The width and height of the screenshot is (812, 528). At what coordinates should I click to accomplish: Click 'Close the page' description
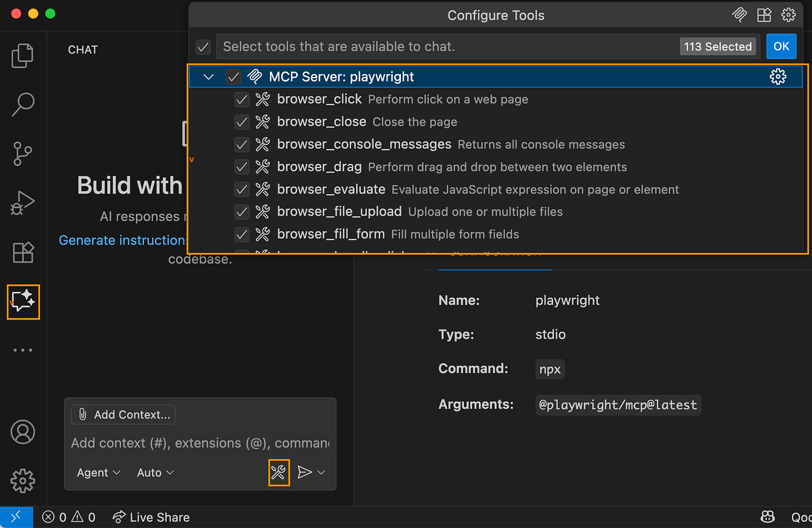click(x=415, y=122)
